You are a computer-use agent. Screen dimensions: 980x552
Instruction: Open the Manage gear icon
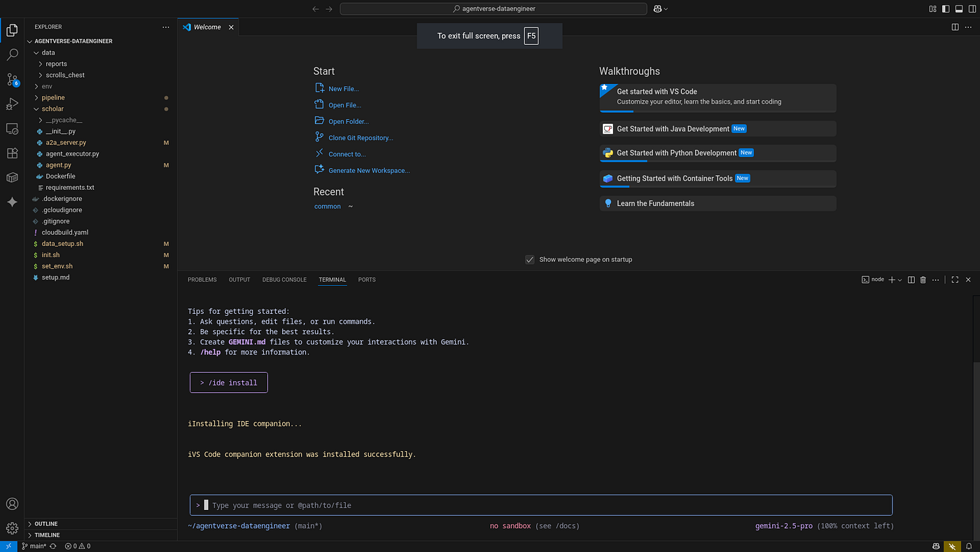[12, 528]
